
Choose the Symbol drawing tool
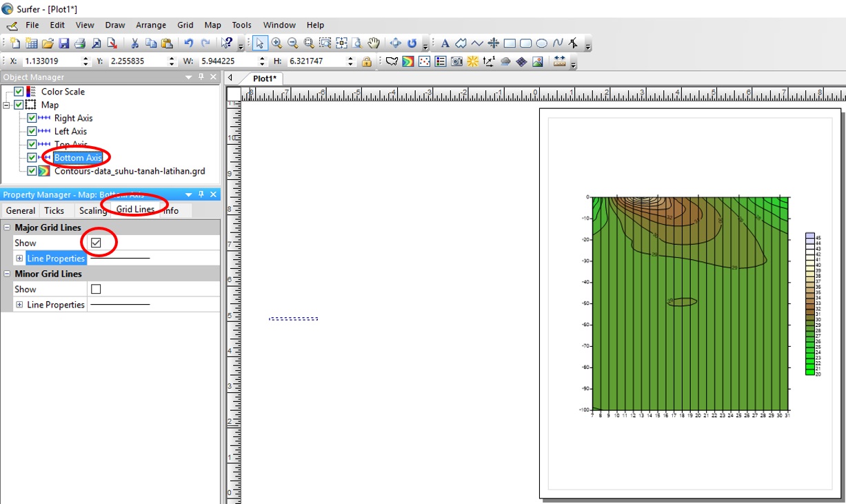(493, 43)
